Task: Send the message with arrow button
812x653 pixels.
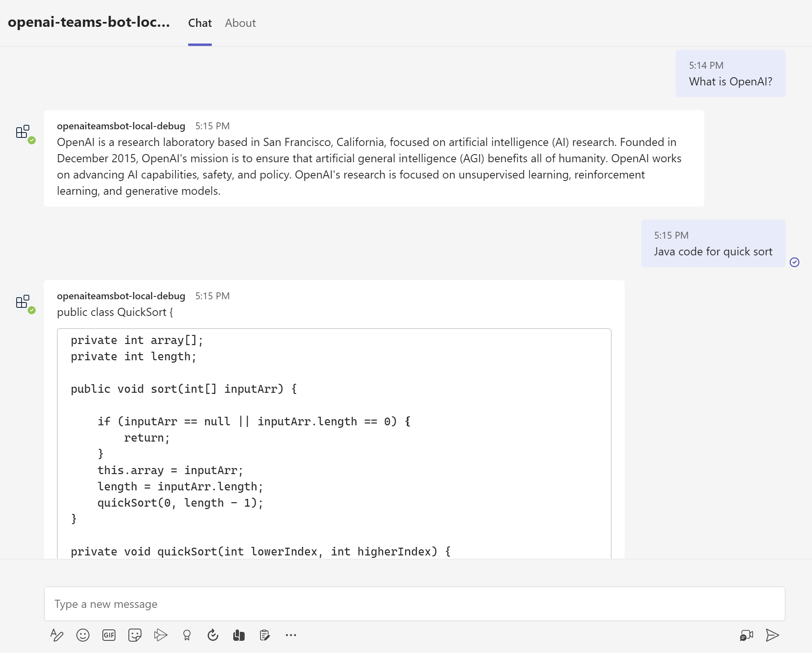Action: pyautogui.click(x=772, y=635)
